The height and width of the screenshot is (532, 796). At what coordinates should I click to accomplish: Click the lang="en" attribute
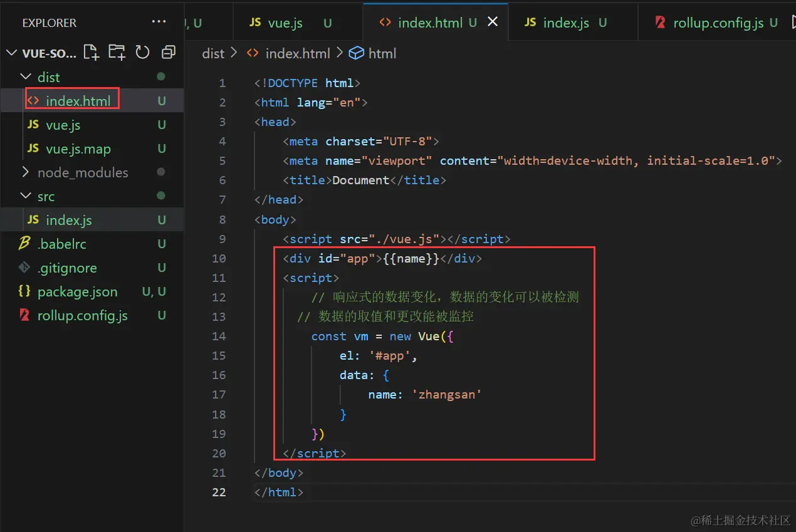click(329, 102)
